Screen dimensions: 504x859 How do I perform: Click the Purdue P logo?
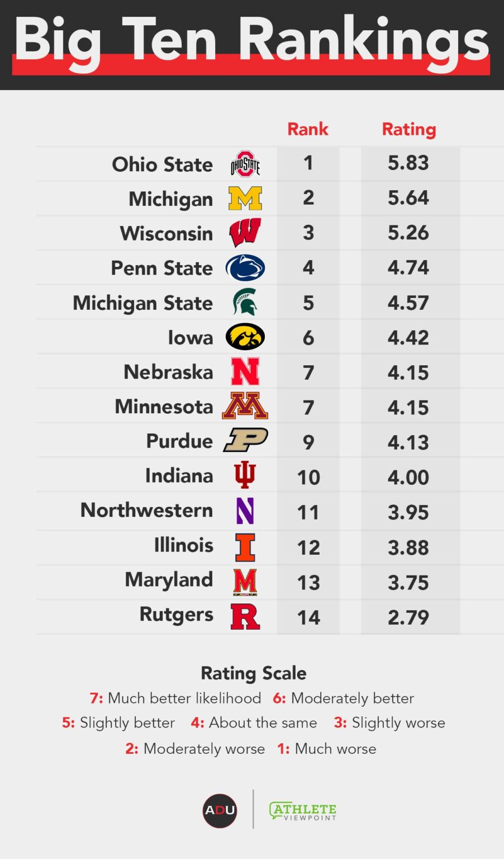[x=246, y=440]
